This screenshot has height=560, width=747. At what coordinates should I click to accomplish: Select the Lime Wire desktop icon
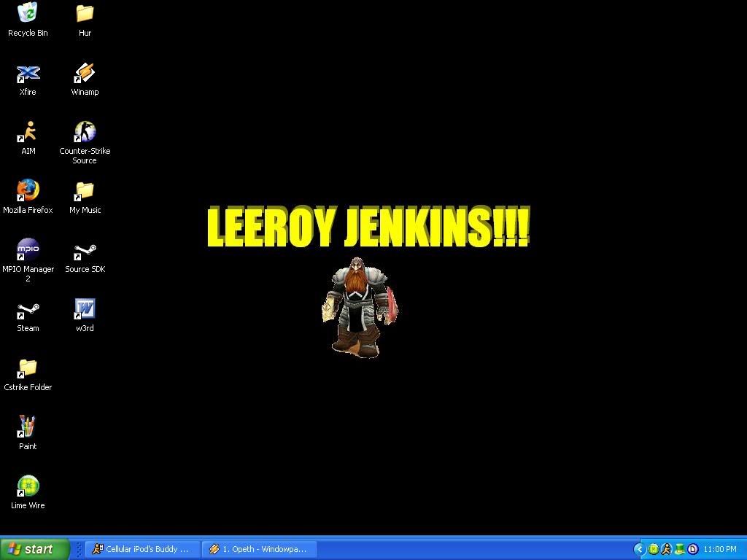28,487
